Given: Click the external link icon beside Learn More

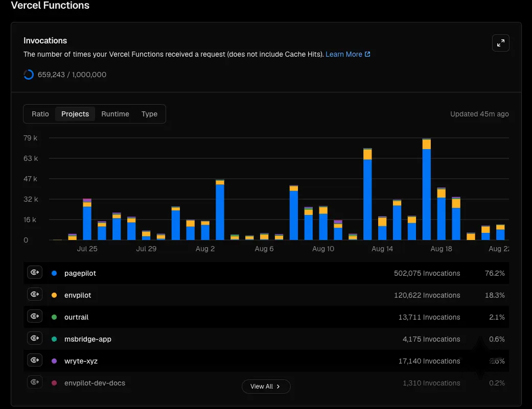Looking at the screenshot, I should [367, 54].
